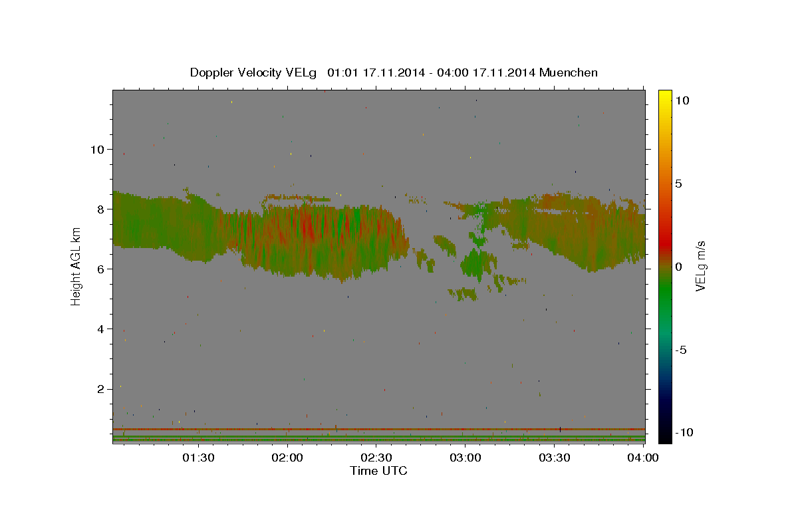Image resolution: width=798 pixels, height=532 pixels.
Task: Click the 'VELg m/s' colorbar label
Action: [700, 266]
